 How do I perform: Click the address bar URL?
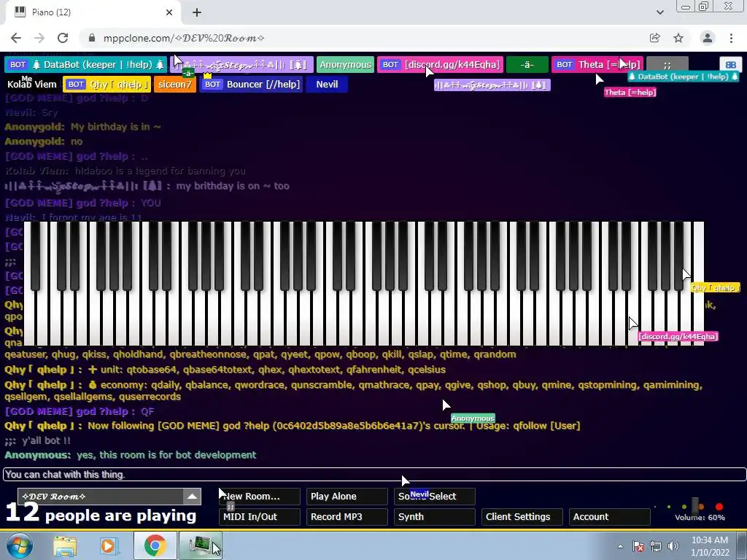(x=184, y=38)
